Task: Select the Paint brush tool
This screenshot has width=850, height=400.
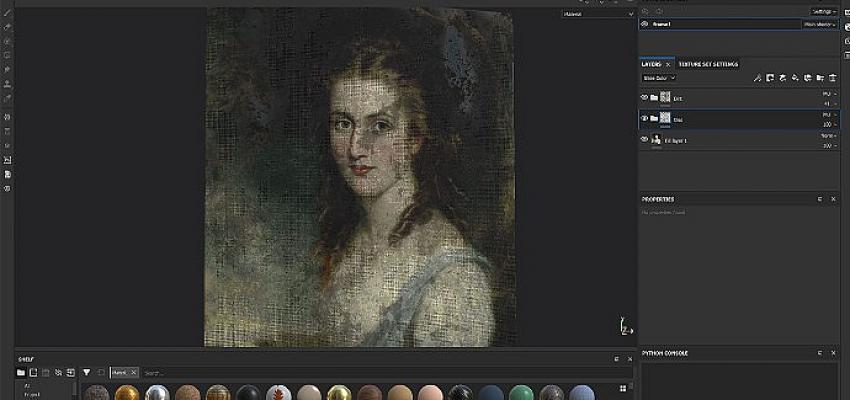Action: [x=7, y=26]
